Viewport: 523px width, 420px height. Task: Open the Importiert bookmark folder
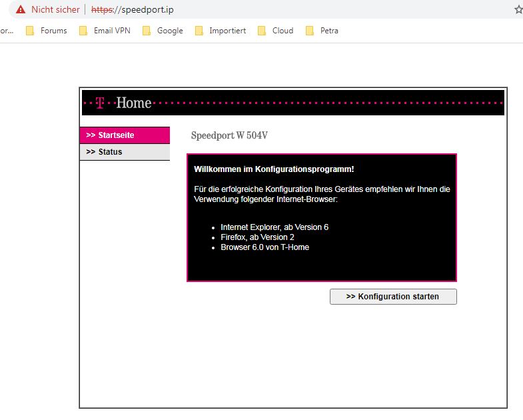click(221, 31)
